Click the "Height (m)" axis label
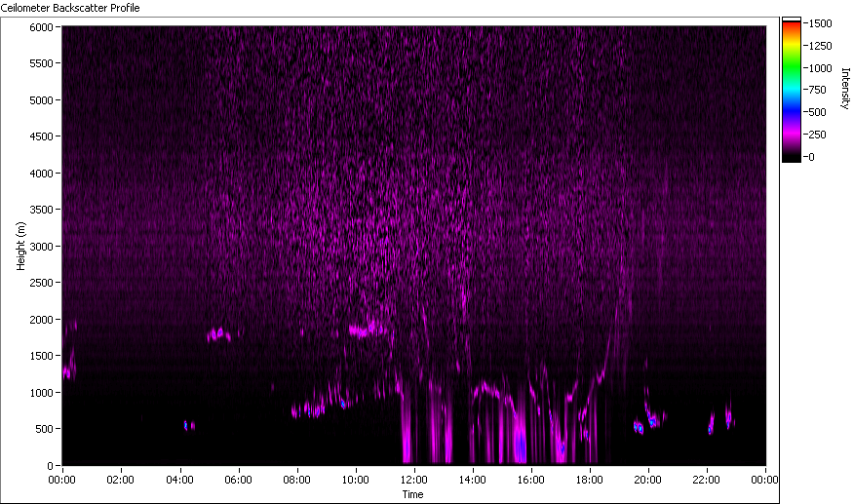Viewport: 854px width, 504px height. point(20,246)
